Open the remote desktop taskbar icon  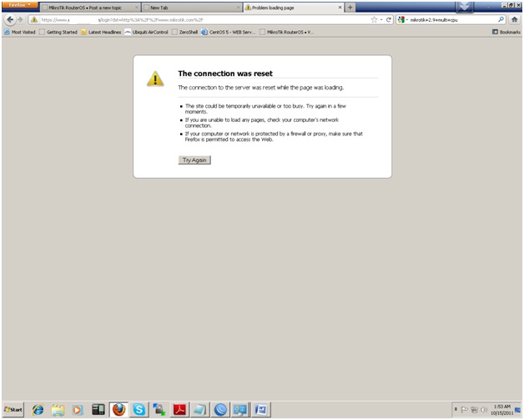pos(240,410)
